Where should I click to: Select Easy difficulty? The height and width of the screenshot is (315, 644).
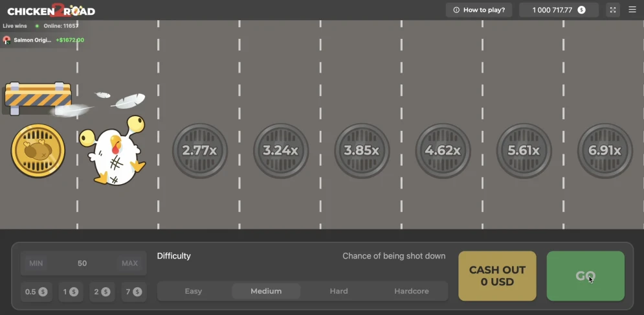[x=194, y=291]
